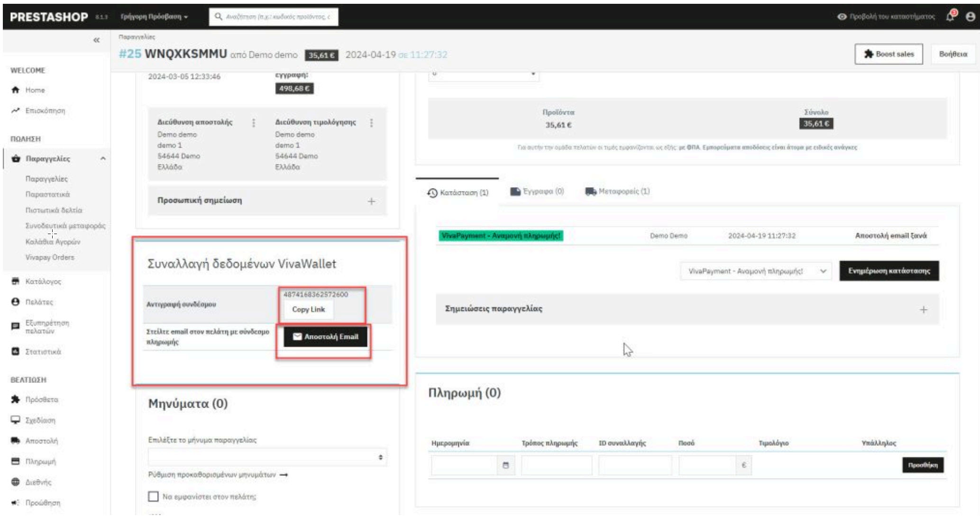Image resolution: width=980 pixels, height=517 pixels.
Task: Click the Αποστολή Email button
Action: click(325, 337)
